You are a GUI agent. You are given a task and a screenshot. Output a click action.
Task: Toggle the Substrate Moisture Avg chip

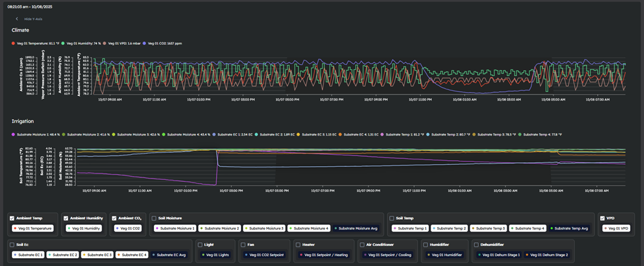357,228
